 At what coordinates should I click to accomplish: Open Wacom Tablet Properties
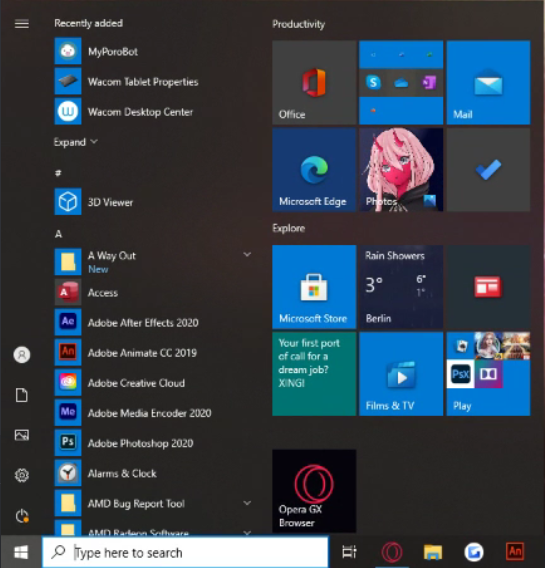pos(152,82)
